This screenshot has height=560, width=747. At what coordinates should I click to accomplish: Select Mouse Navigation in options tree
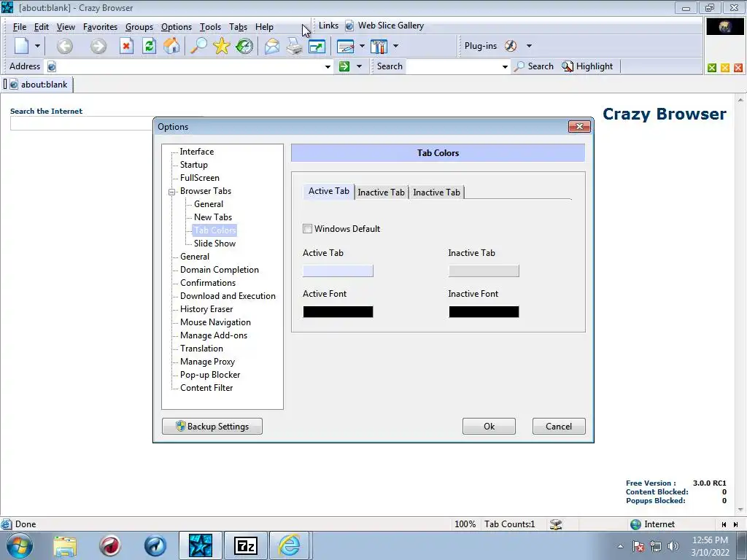(215, 322)
